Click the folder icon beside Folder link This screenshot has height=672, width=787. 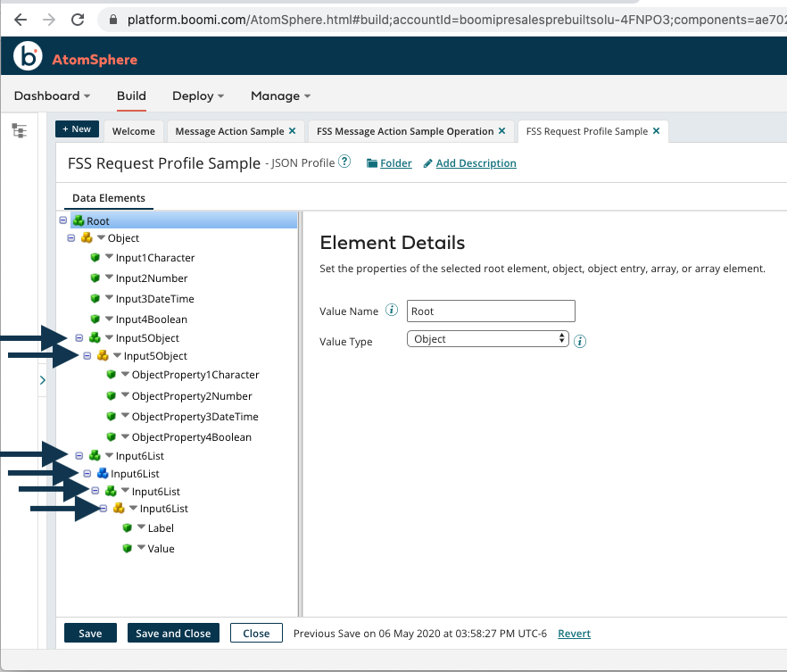point(372,163)
